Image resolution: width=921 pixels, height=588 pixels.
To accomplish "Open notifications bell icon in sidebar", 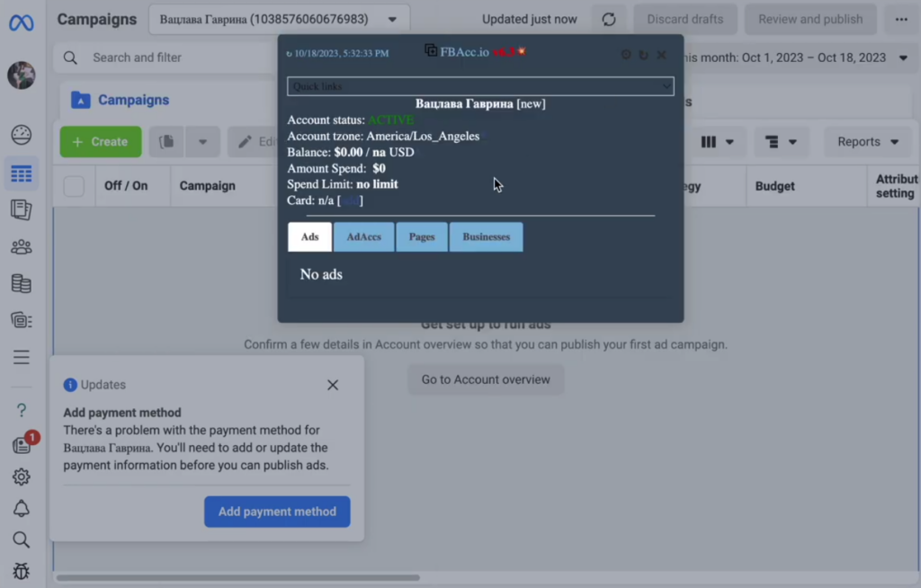I will [22, 509].
